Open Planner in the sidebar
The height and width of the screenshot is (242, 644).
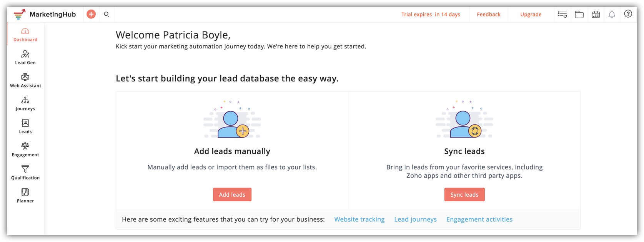[x=25, y=196]
